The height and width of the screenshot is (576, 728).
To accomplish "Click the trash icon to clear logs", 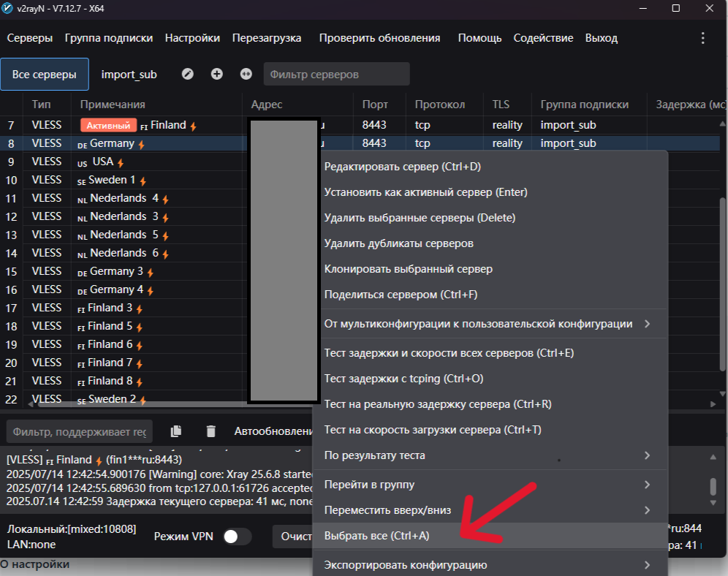I will coord(211,431).
